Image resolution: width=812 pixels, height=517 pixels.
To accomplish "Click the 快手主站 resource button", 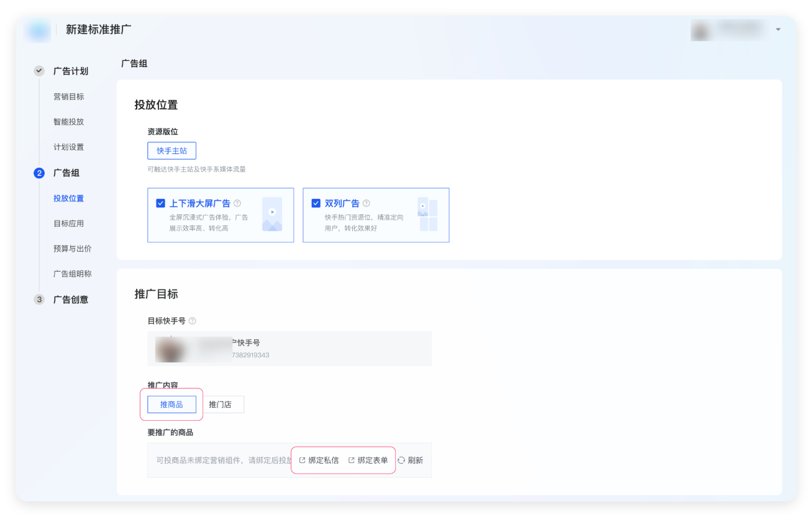I will pos(171,150).
